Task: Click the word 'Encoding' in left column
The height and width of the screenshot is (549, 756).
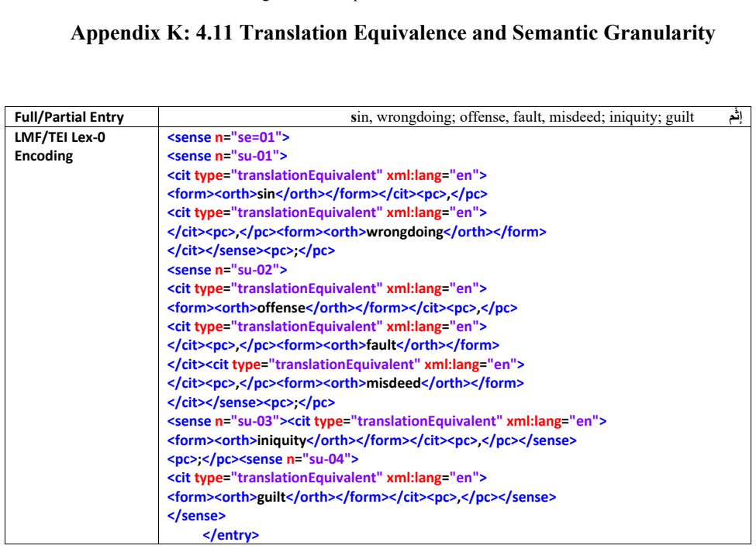Action: pyautogui.click(x=44, y=156)
